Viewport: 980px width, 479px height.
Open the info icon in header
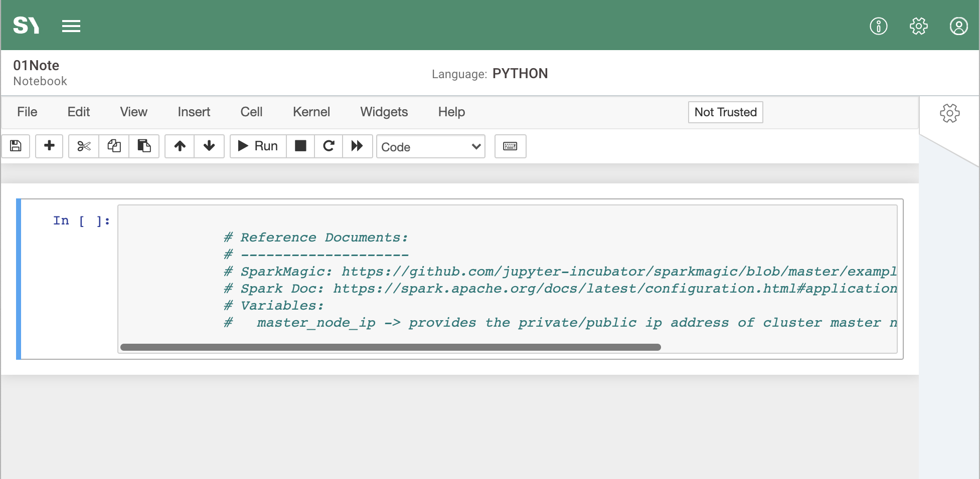tap(878, 26)
